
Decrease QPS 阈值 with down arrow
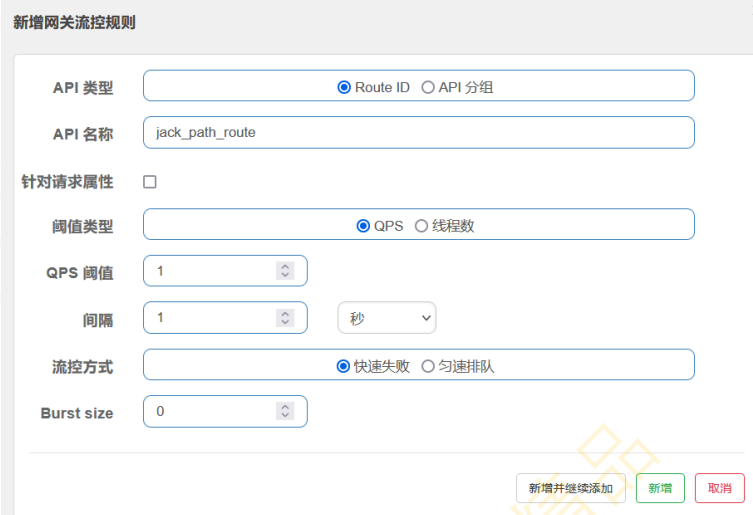pyautogui.click(x=285, y=276)
